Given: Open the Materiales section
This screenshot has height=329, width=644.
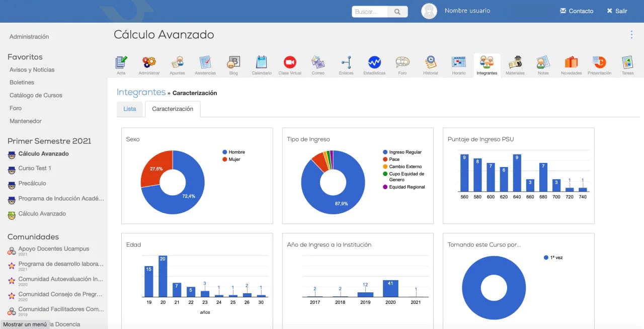Looking at the screenshot, I should [515, 64].
